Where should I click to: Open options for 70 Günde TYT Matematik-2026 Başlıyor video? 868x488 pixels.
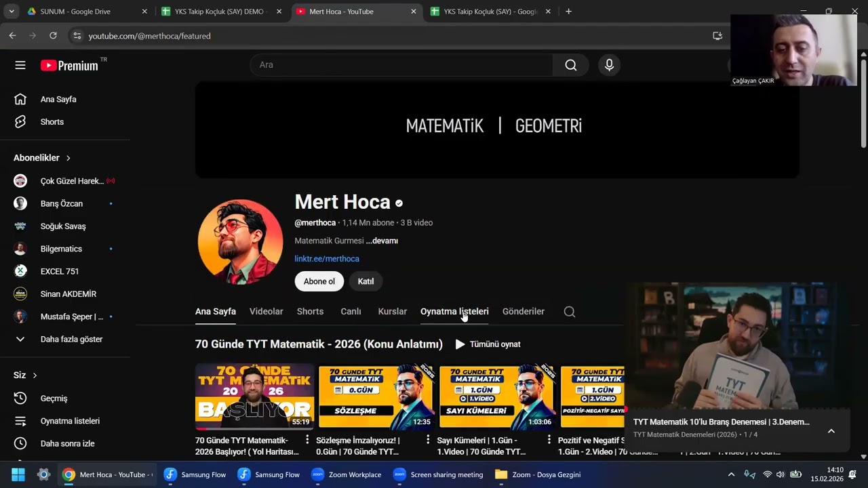tap(307, 440)
